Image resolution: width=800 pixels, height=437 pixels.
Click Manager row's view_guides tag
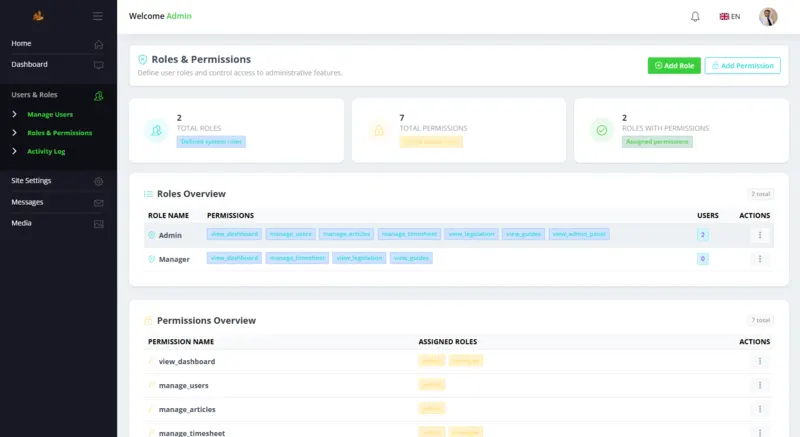(411, 258)
